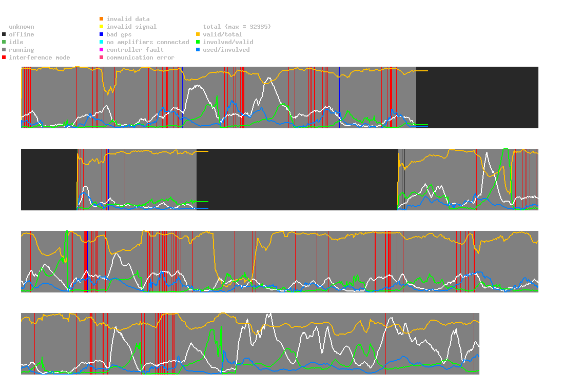Viewport: 562px width, 392px height.
Task: Click the 'bad gps' legend label
Action: (x=119, y=34)
